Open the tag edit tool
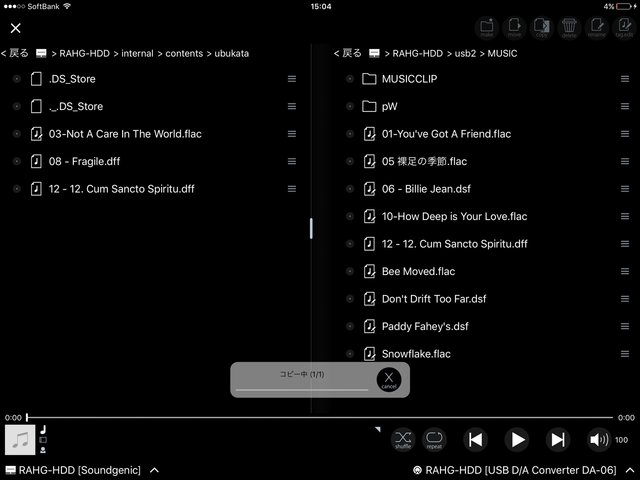This screenshot has width=640, height=480. [x=623, y=27]
